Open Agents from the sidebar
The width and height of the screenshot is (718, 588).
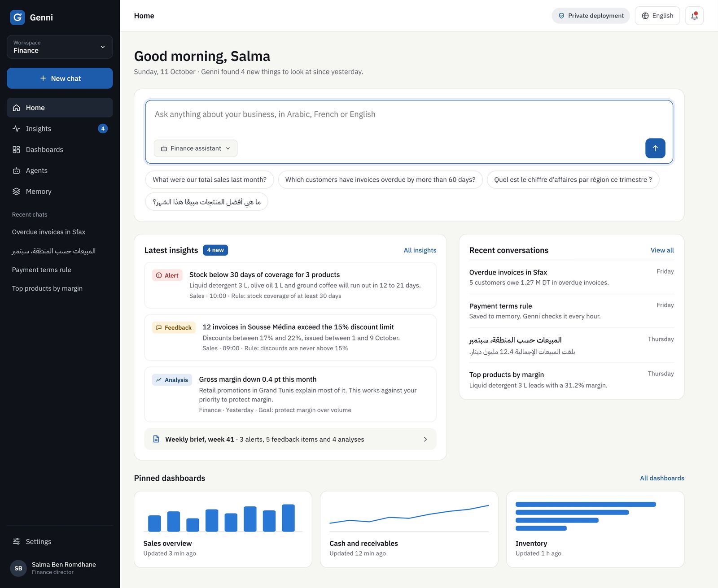(60, 170)
